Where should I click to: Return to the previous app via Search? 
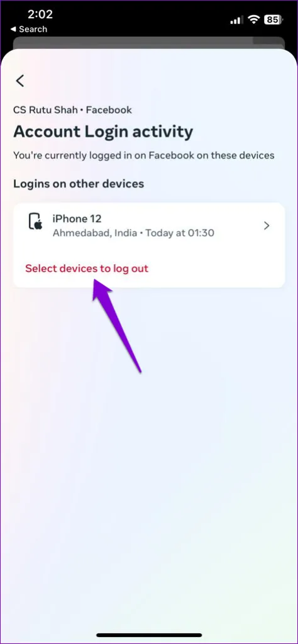[29, 30]
